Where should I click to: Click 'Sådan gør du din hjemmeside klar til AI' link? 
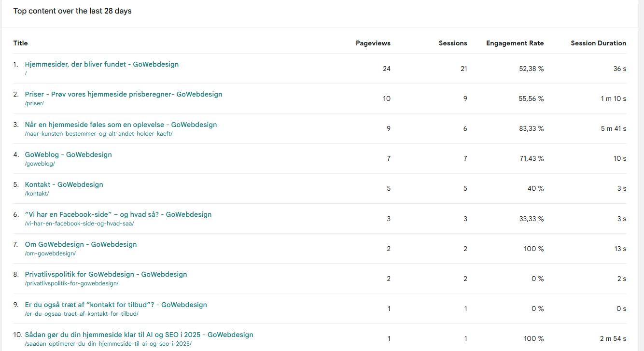click(139, 335)
